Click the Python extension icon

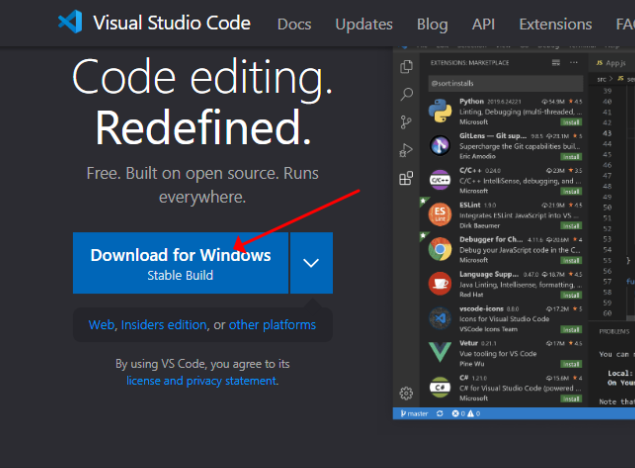[x=440, y=111]
